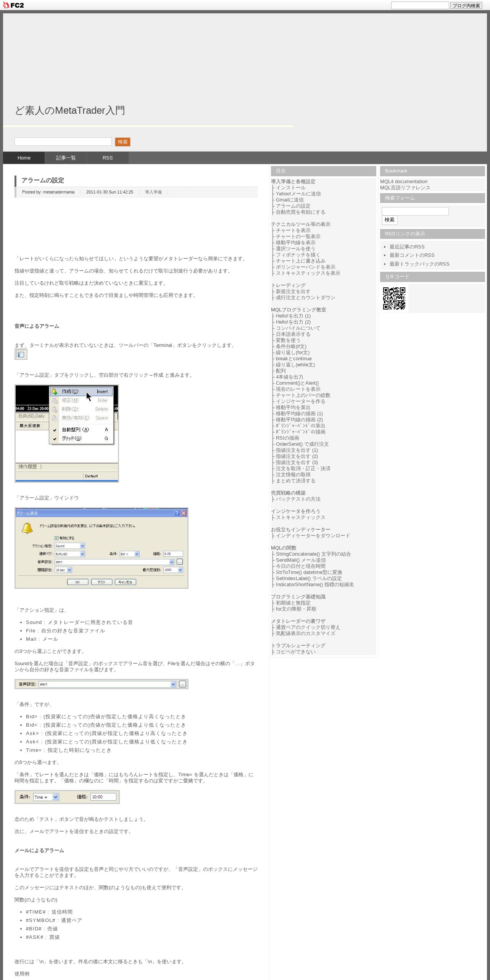Open コピペができない link
This screenshot has height=980, width=490.
tap(295, 652)
